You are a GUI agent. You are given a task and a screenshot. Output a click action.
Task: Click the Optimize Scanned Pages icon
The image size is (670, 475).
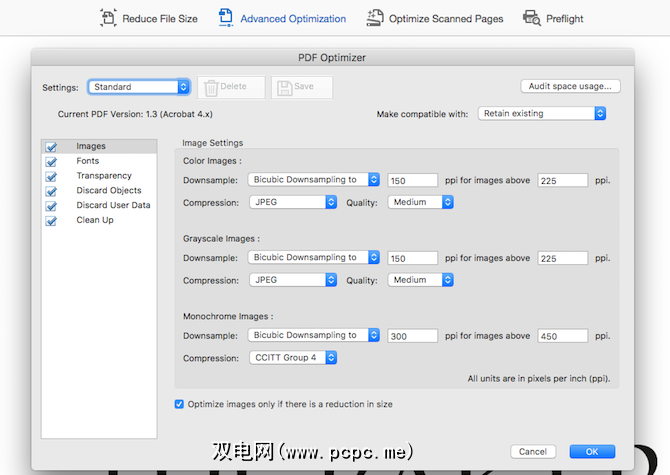pos(375,18)
